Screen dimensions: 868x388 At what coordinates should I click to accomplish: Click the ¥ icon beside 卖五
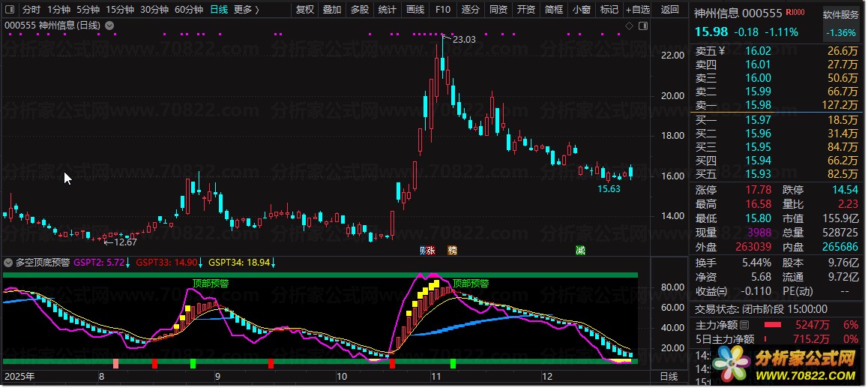click(722, 51)
